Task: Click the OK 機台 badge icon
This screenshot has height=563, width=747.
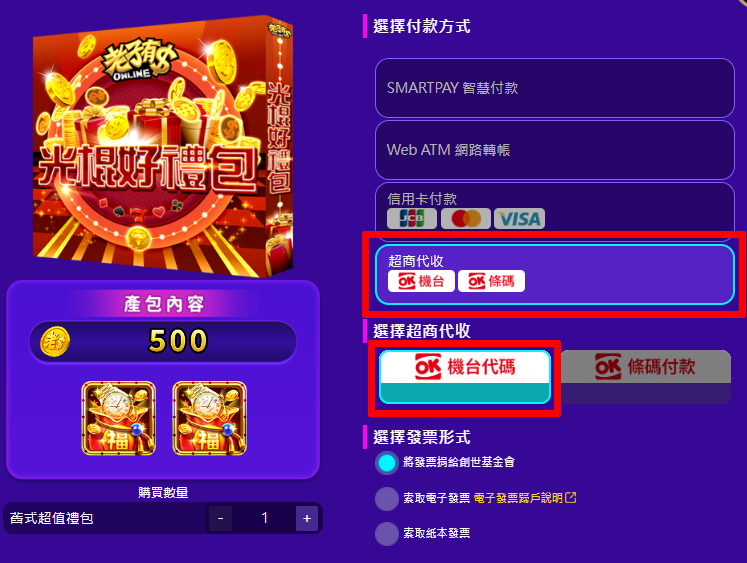Action: pos(421,281)
